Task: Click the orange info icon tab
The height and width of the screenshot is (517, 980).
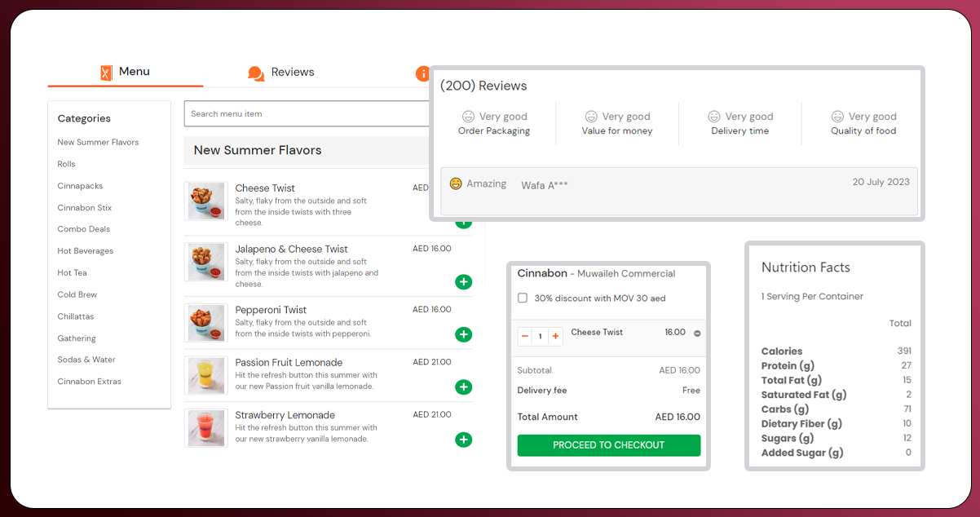Action: (x=422, y=73)
